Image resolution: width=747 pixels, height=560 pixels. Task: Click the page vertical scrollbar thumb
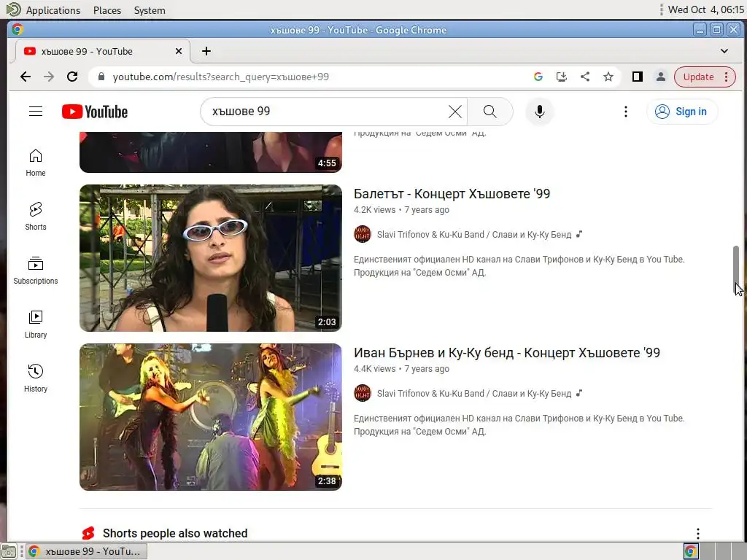tap(735, 270)
